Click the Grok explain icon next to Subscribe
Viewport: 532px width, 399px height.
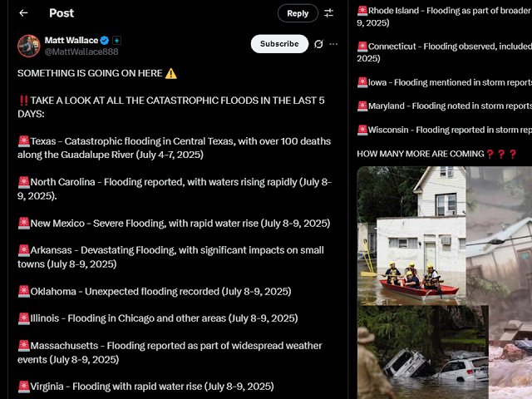[318, 44]
